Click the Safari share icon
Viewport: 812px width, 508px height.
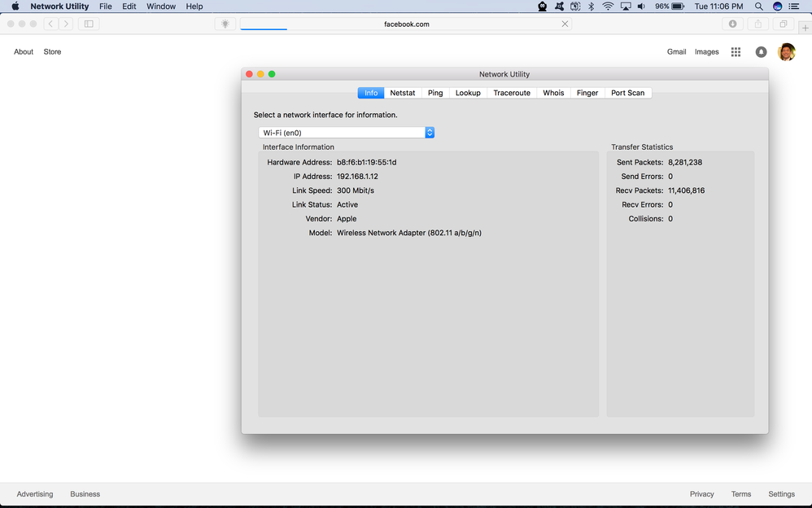pos(758,24)
